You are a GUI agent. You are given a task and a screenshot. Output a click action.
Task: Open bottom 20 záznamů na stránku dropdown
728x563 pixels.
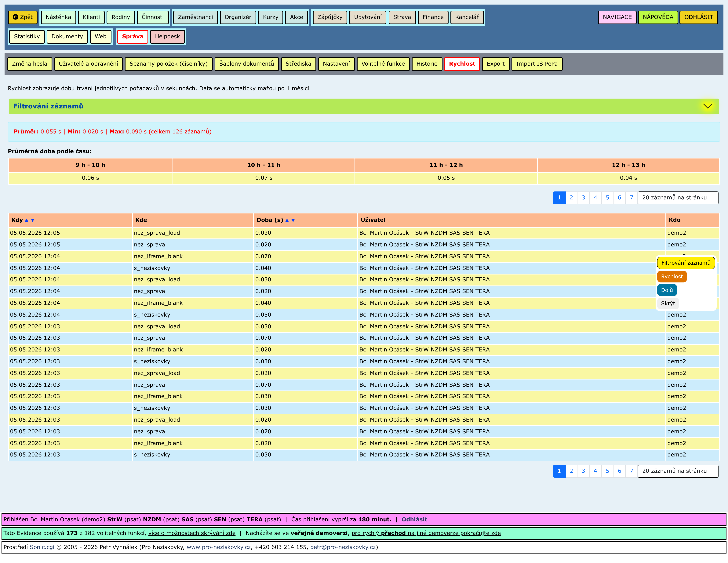pyautogui.click(x=678, y=471)
